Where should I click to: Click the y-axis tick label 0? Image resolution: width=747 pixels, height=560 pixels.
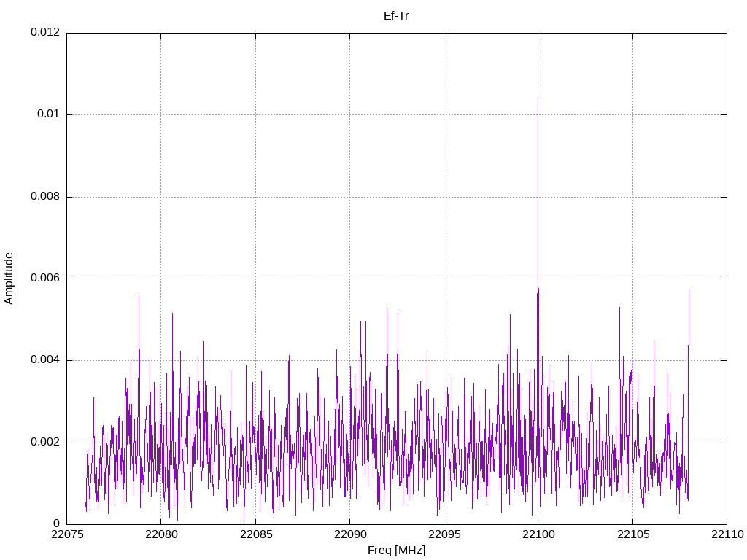[57, 524]
